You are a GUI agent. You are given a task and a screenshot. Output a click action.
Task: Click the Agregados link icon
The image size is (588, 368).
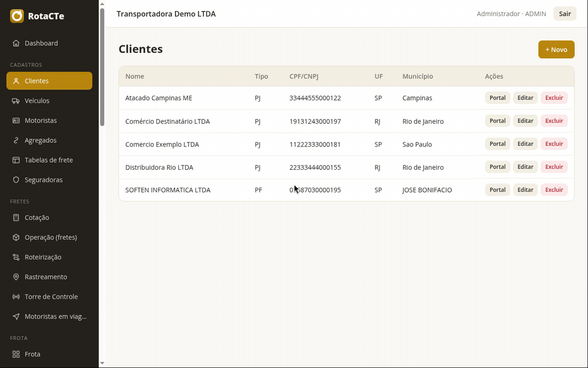coord(16,140)
